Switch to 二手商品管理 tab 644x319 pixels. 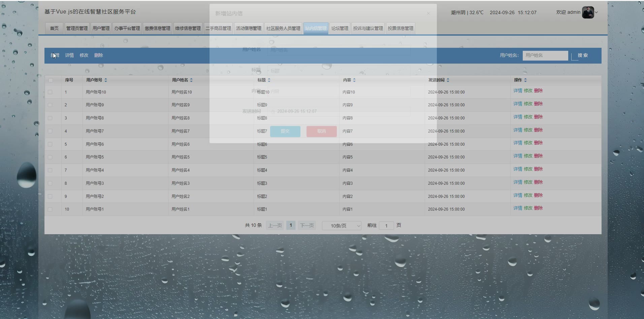pyautogui.click(x=218, y=28)
